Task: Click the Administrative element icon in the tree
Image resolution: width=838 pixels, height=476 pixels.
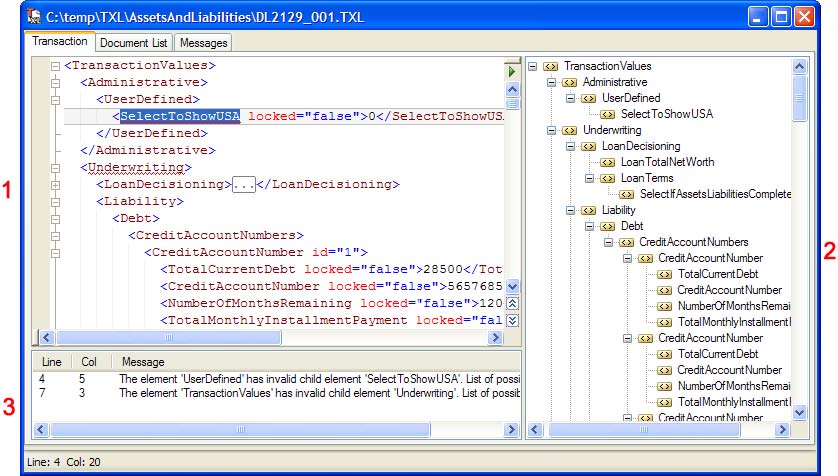Action: click(570, 82)
